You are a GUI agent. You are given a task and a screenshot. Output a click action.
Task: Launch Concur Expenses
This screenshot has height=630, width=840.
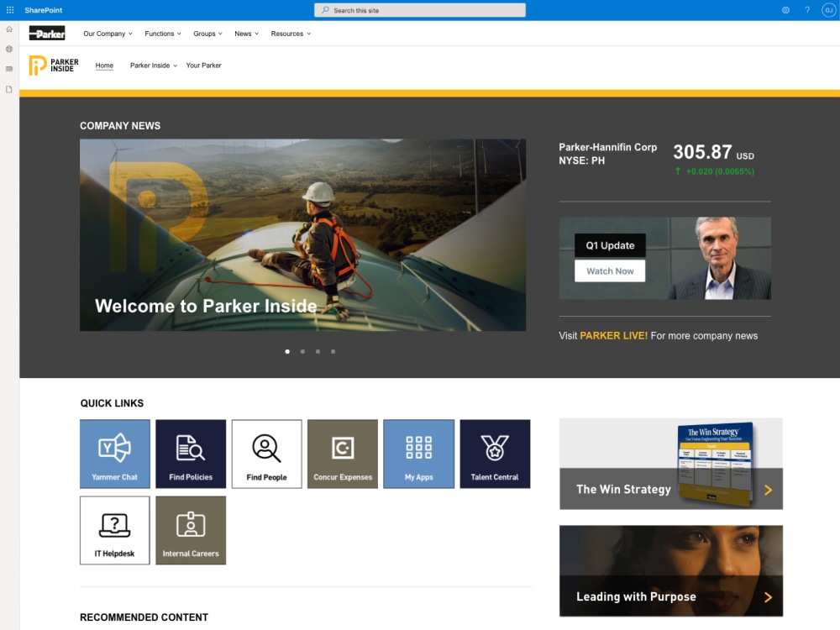(x=343, y=454)
